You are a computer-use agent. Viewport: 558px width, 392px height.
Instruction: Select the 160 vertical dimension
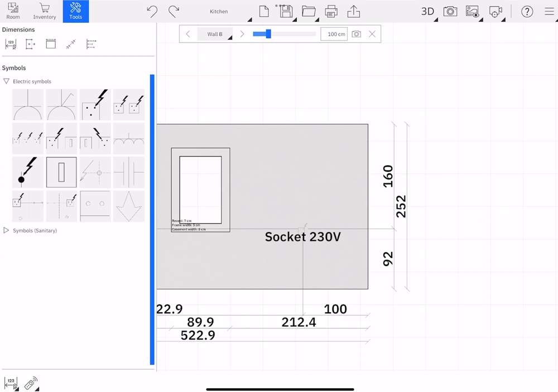point(388,176)
